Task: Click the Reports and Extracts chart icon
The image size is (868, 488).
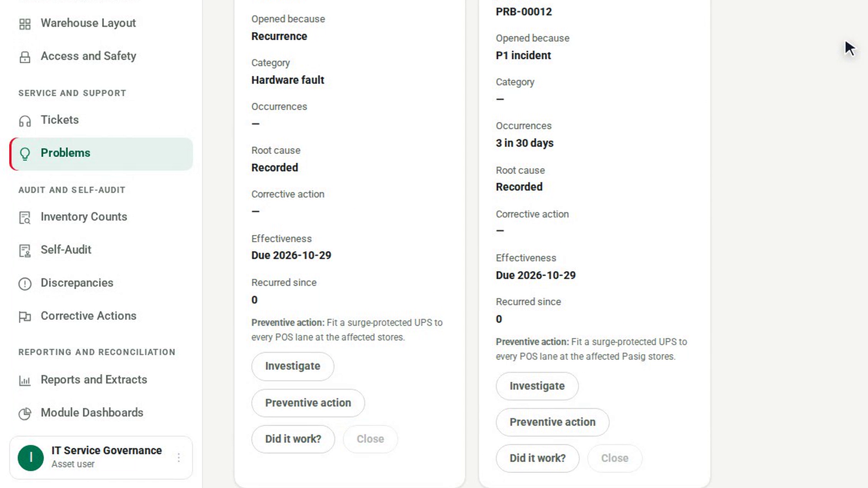Action: point(25,380)
